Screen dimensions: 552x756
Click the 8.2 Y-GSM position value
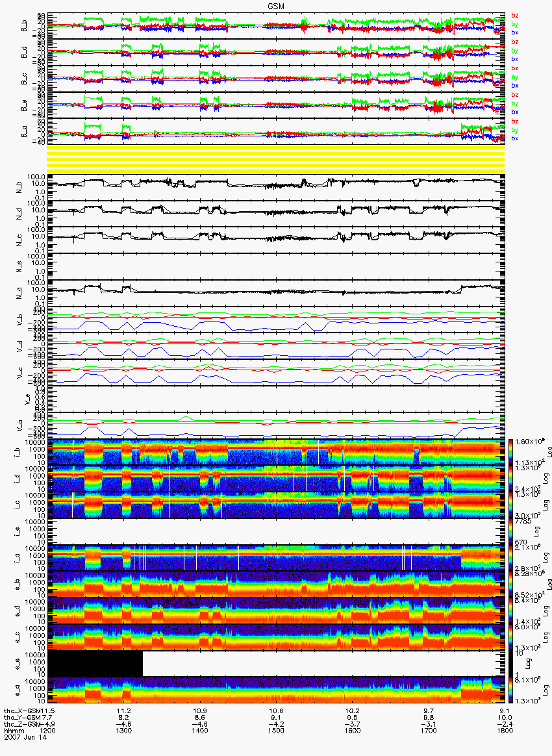pos(125,718)
